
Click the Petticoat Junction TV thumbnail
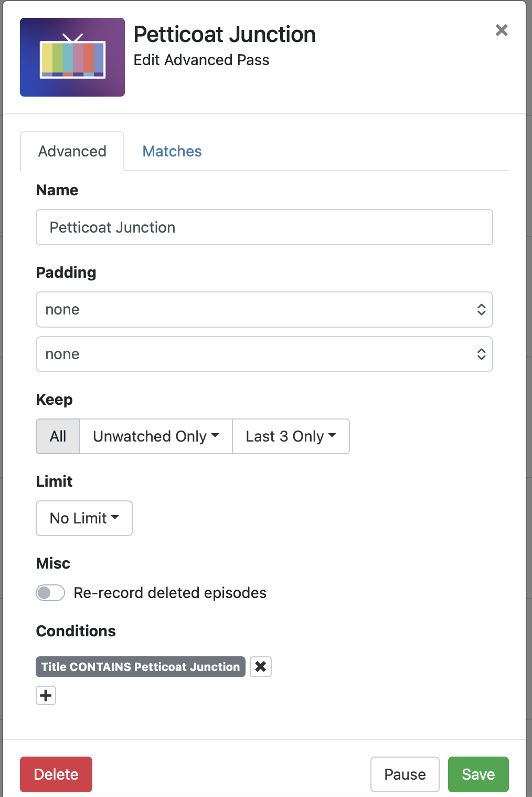tap(72, 57)
